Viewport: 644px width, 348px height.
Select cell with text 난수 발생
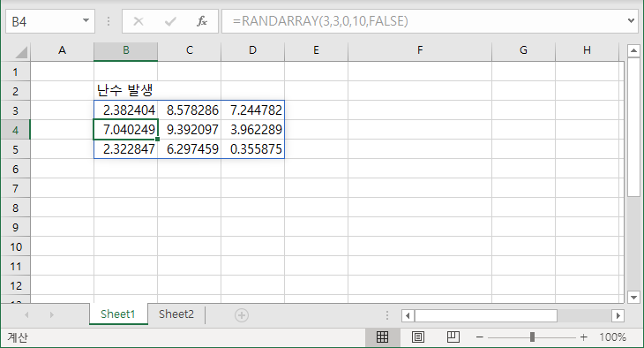point(125,91)
